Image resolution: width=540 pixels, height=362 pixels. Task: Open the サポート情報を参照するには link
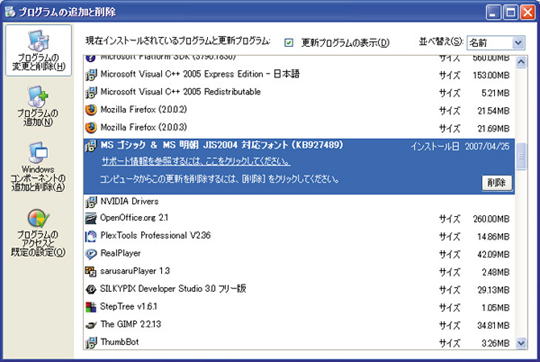pos(196,162)
